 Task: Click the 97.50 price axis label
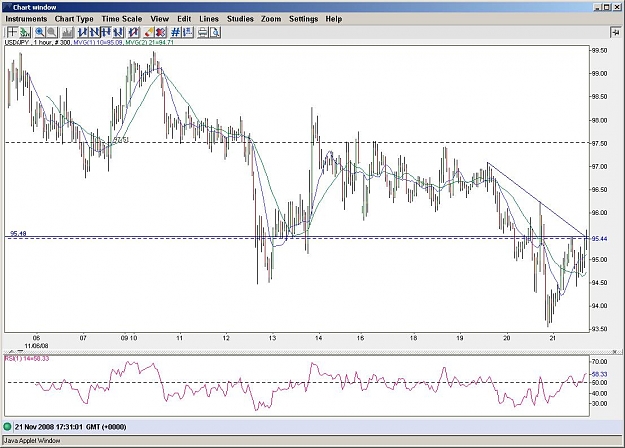[599, 143]
